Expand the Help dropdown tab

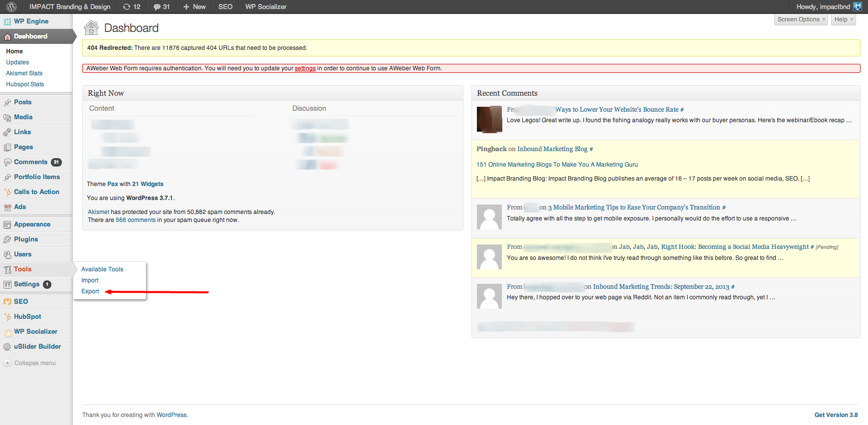pyautogui.click(x=844, y=19)
